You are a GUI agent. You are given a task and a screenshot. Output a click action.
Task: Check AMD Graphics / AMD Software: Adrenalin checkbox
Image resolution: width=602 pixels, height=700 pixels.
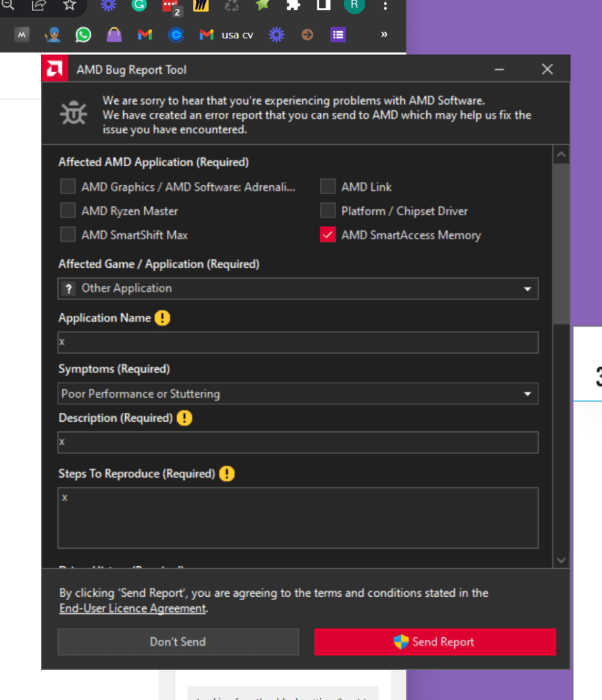point(68,186)
